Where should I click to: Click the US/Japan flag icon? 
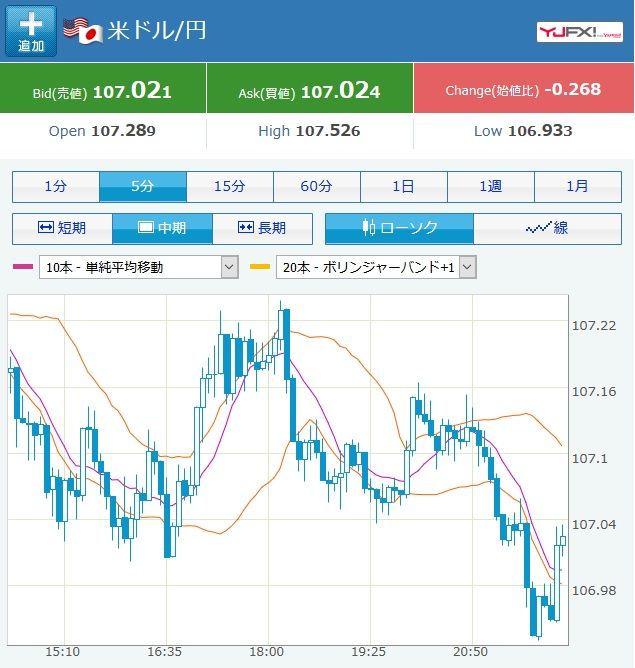tap(83, 31)
